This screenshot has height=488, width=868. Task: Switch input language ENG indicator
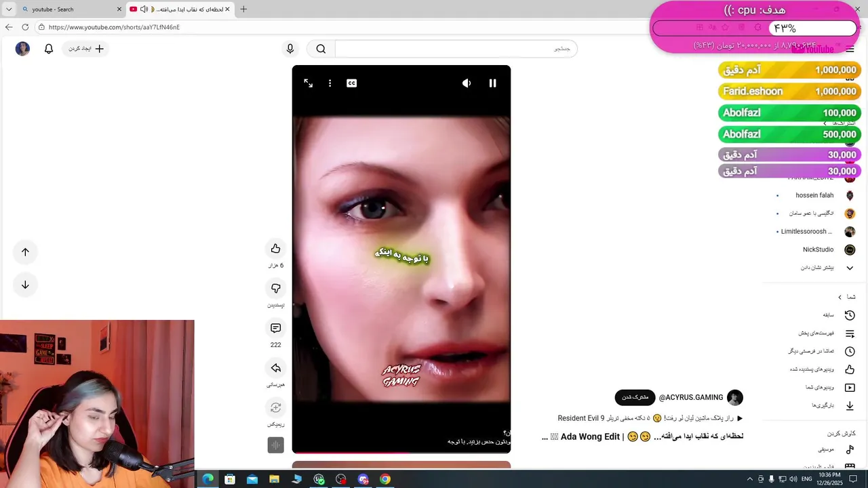pos(807,479)
